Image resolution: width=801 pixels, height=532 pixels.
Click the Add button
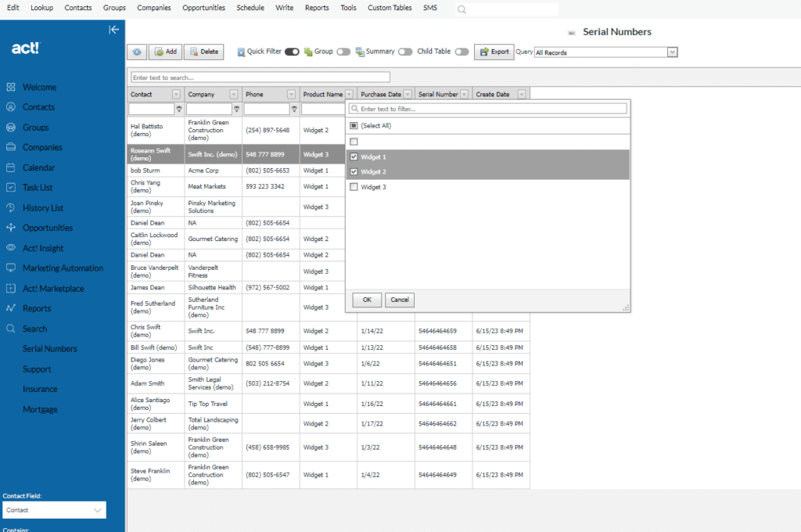165,52
